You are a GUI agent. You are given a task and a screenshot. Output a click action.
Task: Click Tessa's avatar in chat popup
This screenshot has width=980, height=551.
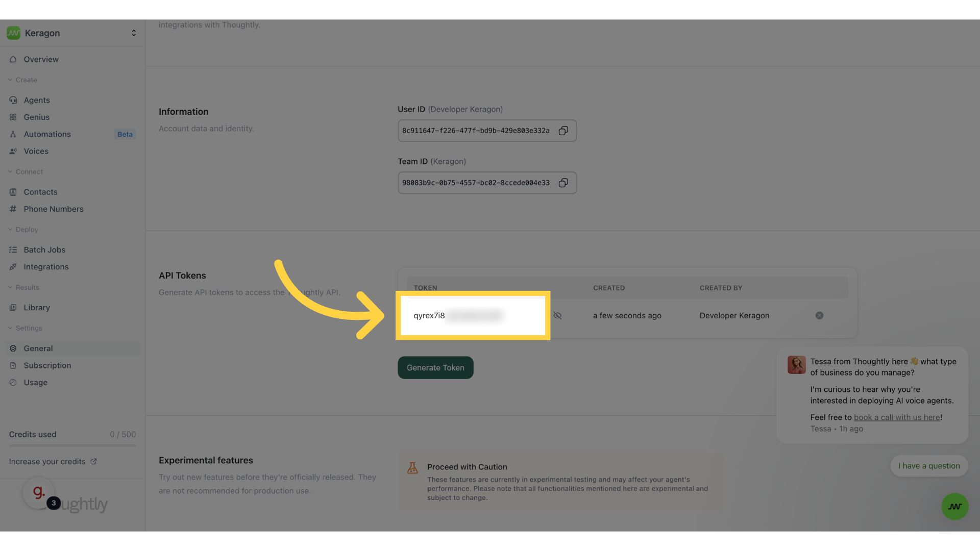click(796, 365)
